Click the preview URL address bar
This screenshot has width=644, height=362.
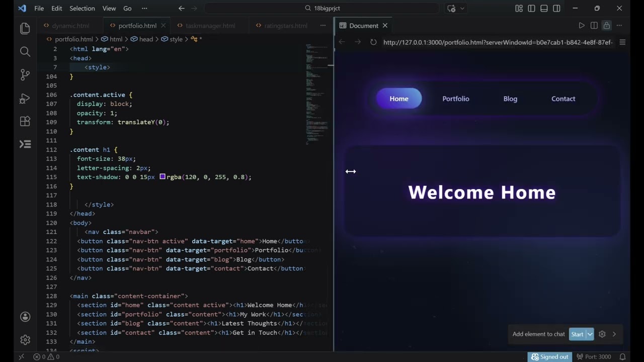tap(498, 42)
